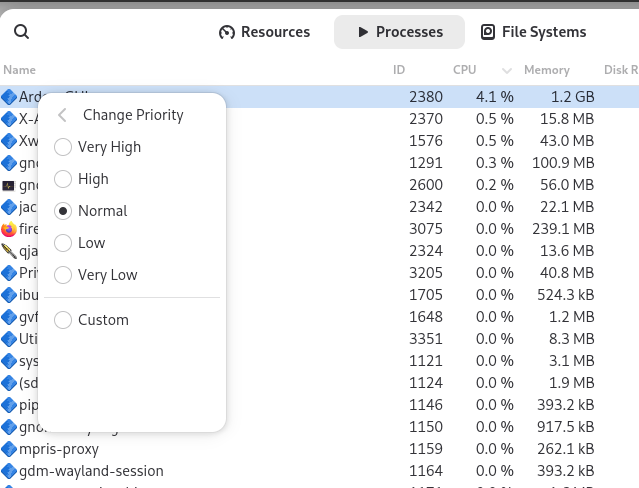Set priority to Very Low

click(63, 275)
